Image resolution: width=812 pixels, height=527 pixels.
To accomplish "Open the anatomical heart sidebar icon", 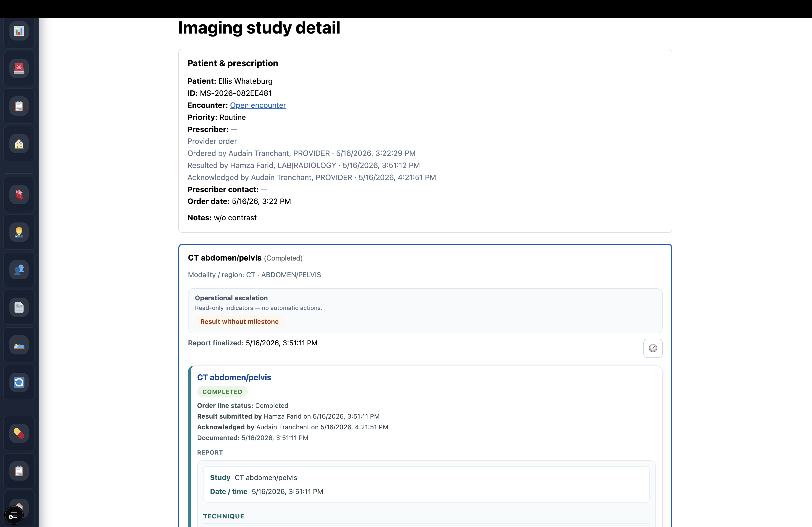I will (19, 195).
